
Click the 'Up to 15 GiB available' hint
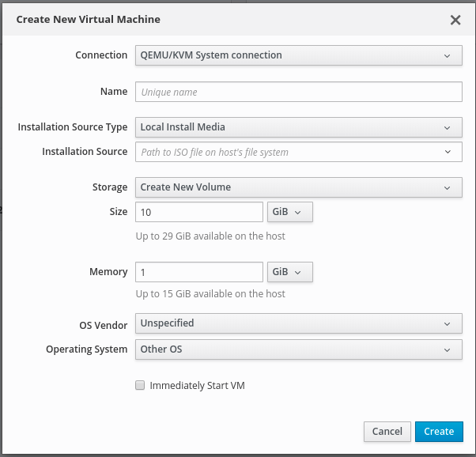pyautogui.click(x=210, y=294)
